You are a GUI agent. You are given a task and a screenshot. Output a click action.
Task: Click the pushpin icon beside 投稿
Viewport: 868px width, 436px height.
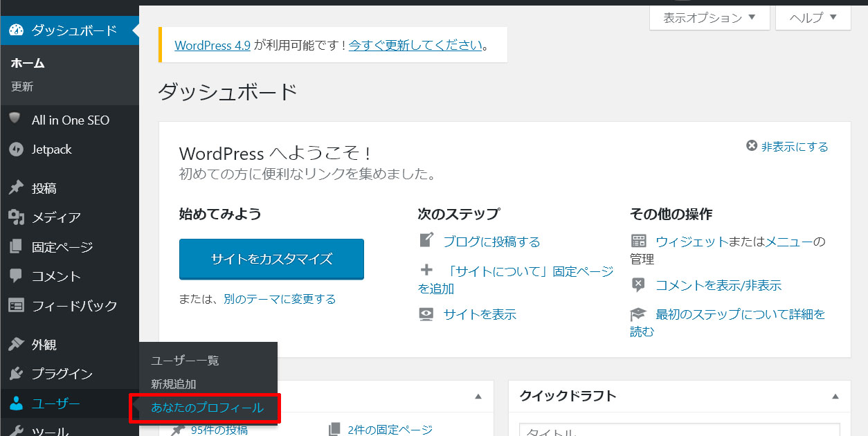point(17,188)
